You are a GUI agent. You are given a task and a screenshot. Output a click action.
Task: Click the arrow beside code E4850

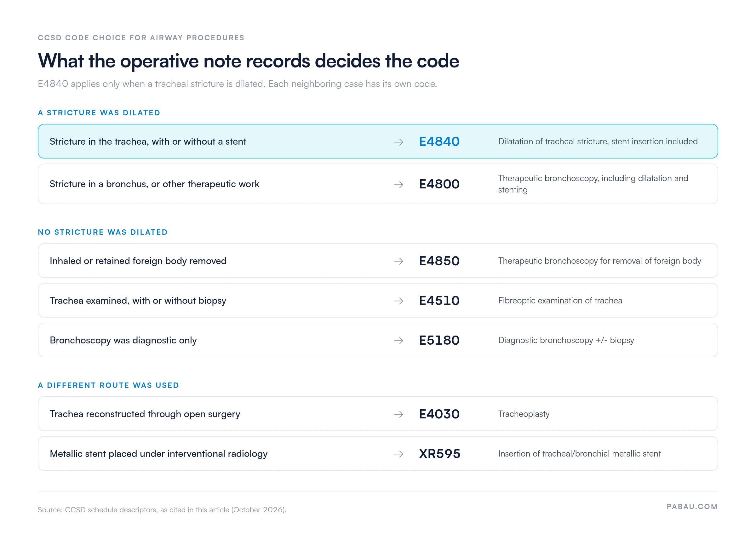tap(398, 261)
